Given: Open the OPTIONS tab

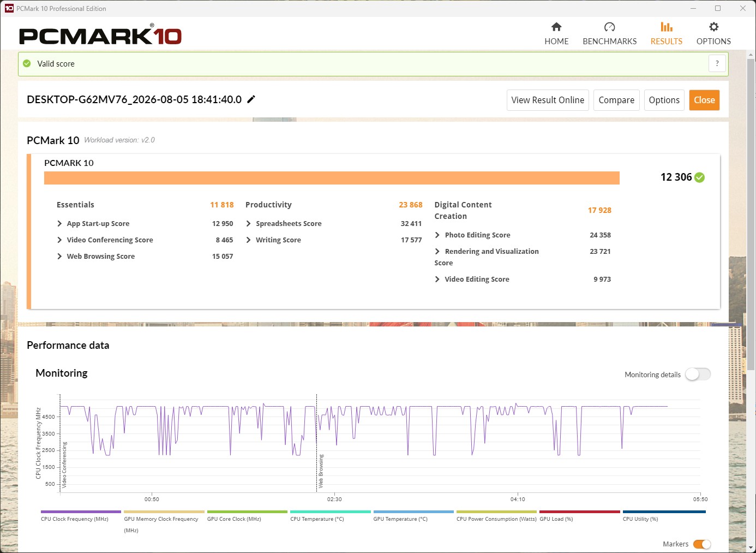Looking at the screenshot, I should [x=713, y=34].
